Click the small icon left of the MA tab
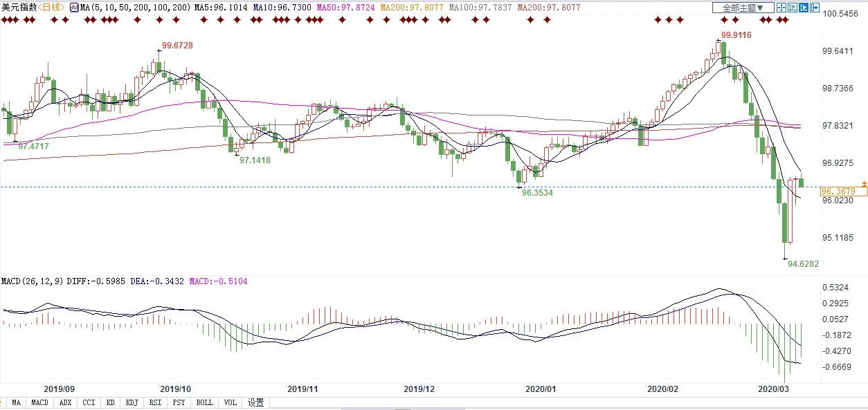 click(3, 402)
